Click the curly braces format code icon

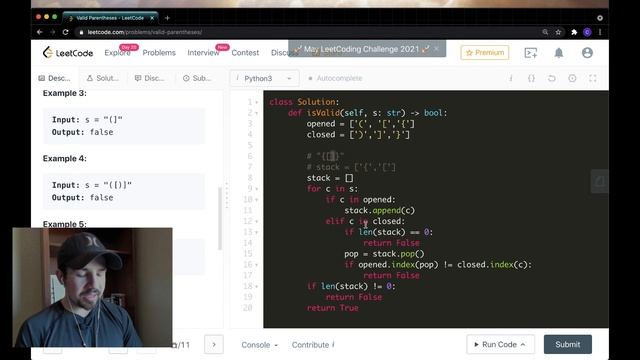[531, 78]
